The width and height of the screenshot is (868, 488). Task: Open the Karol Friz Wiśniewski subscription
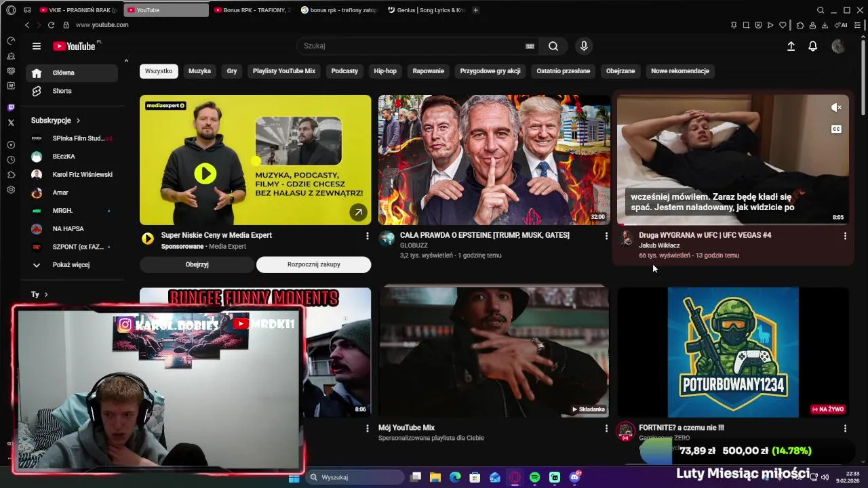[x=73, y=174]
